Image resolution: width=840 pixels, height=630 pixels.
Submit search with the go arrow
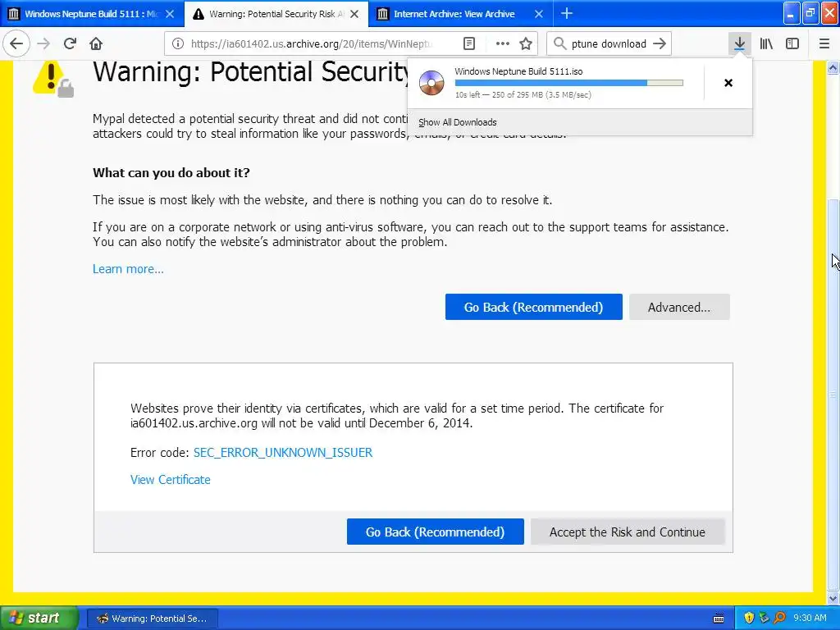660,43
